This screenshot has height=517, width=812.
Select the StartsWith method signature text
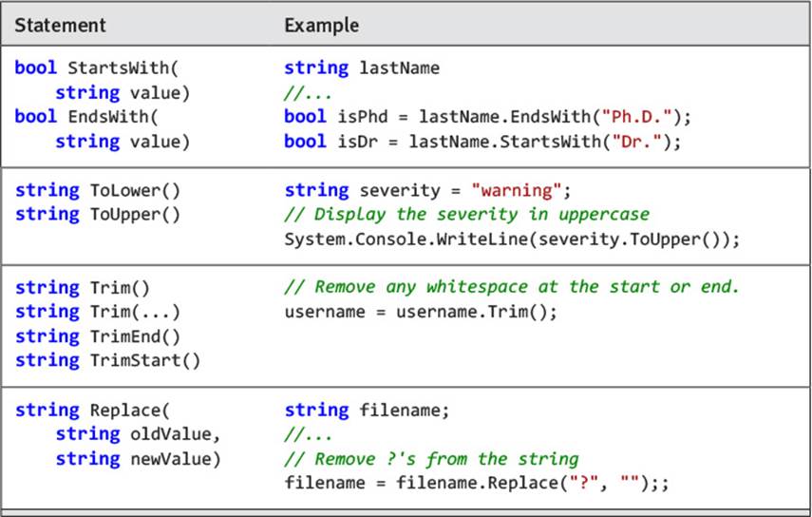(103, 80)
